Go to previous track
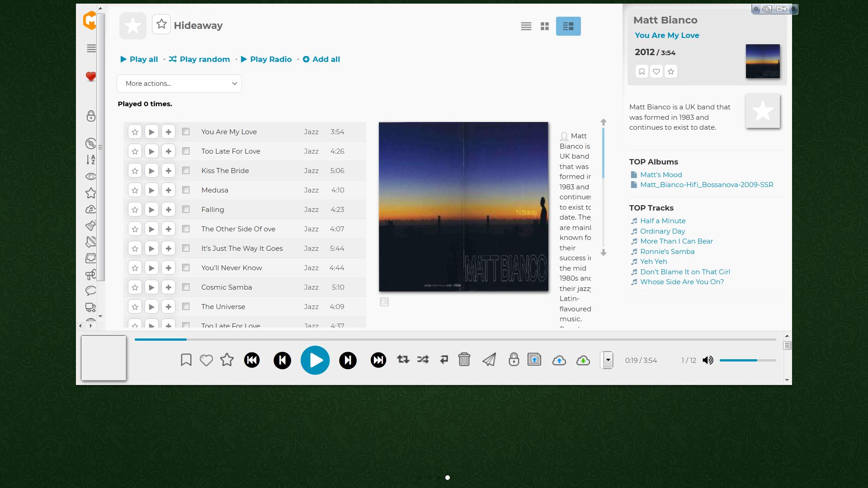 [283, 360]
